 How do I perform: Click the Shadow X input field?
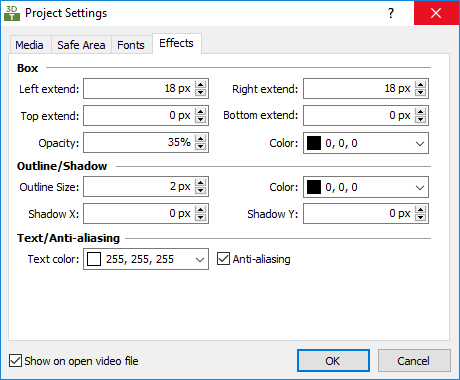[x=139, y=213]
